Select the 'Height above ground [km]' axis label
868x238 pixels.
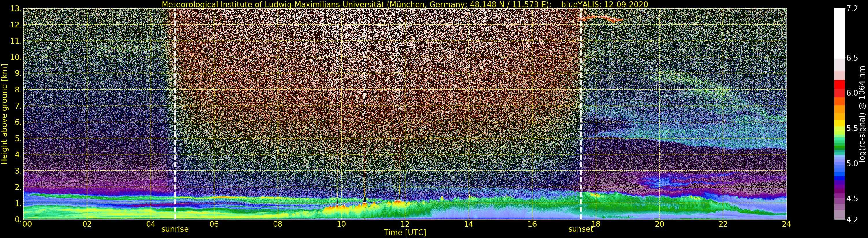tap(4, 114)
